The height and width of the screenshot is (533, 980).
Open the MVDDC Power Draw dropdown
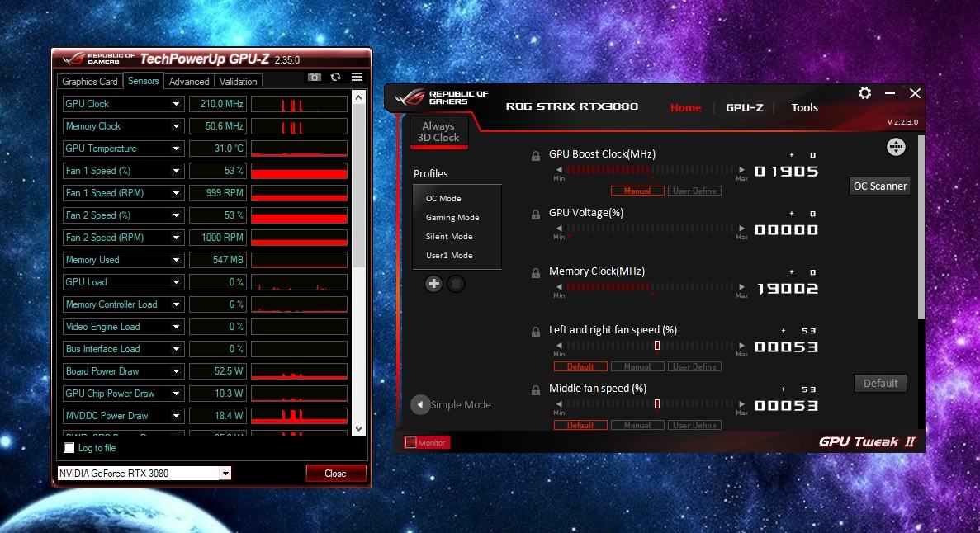click(176, 416)
